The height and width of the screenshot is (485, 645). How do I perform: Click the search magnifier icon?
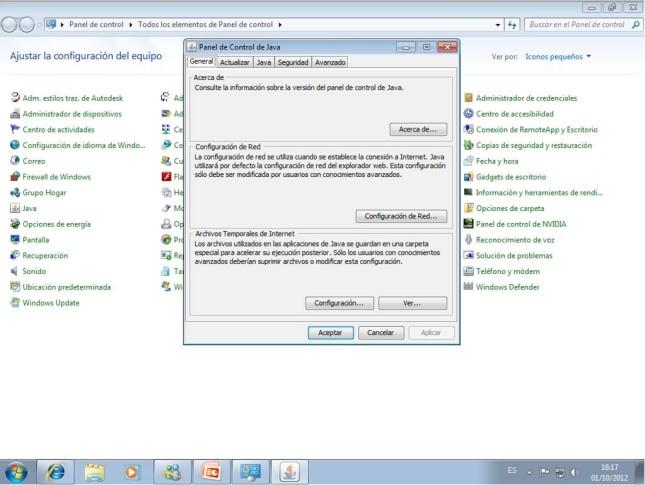636,25
